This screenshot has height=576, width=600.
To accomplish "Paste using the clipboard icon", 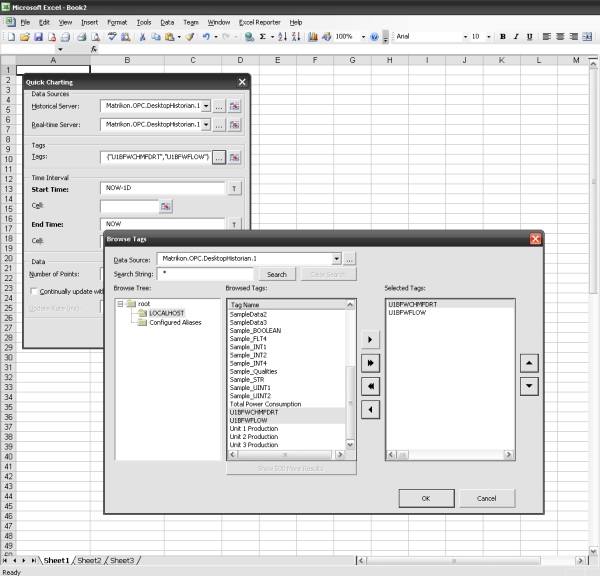I will (170, 37).
